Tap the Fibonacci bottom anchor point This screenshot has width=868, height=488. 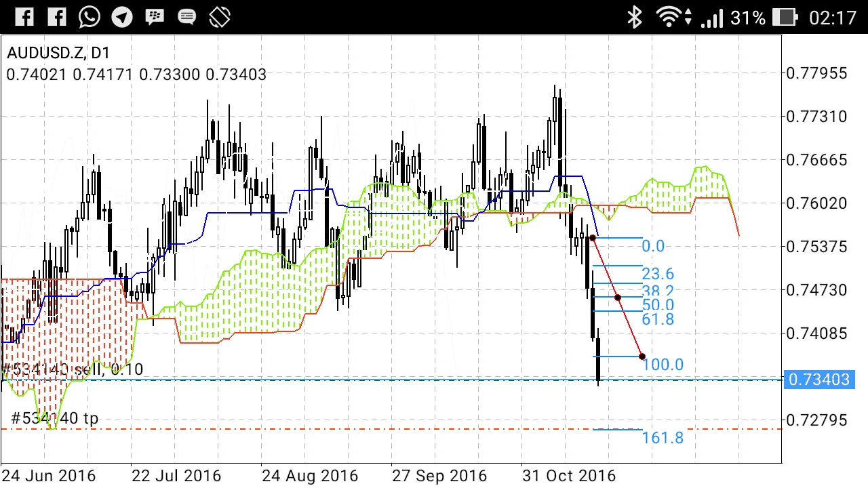pos(642,357)
